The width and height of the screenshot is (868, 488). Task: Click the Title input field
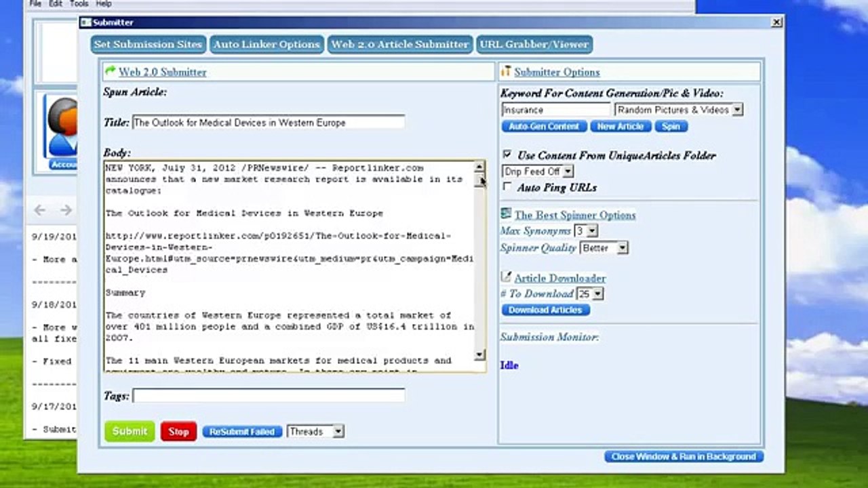(x=269, y=123)
